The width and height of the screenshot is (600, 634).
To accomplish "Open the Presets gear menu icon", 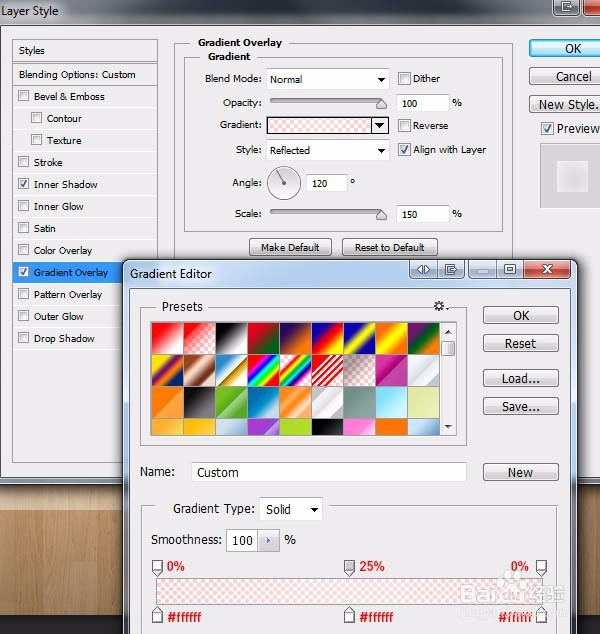I will [x=441, y=306].
